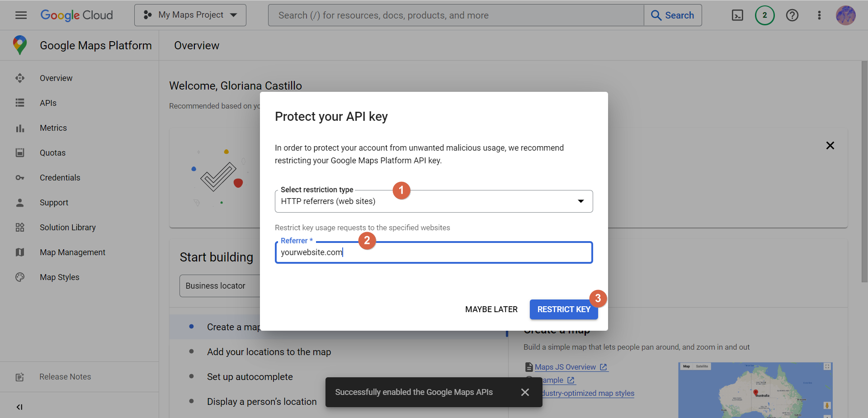Click the Google Maps Platform pin logo

point(20,45)
